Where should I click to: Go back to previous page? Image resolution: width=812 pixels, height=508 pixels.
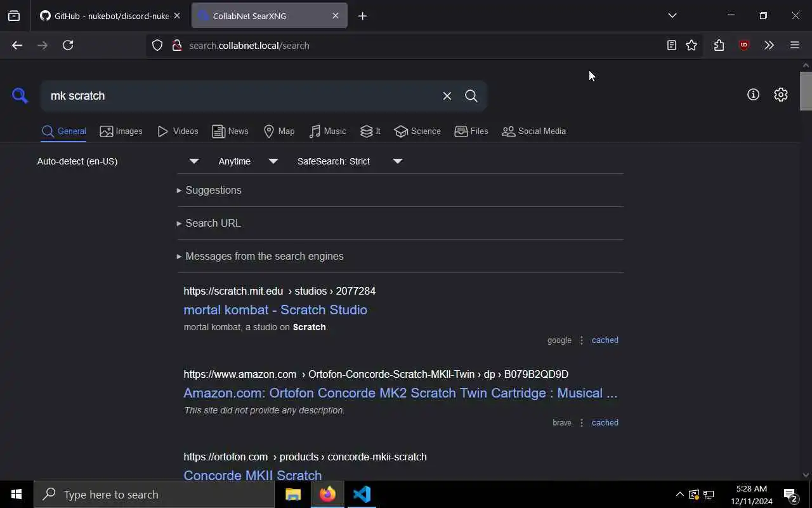17,45
